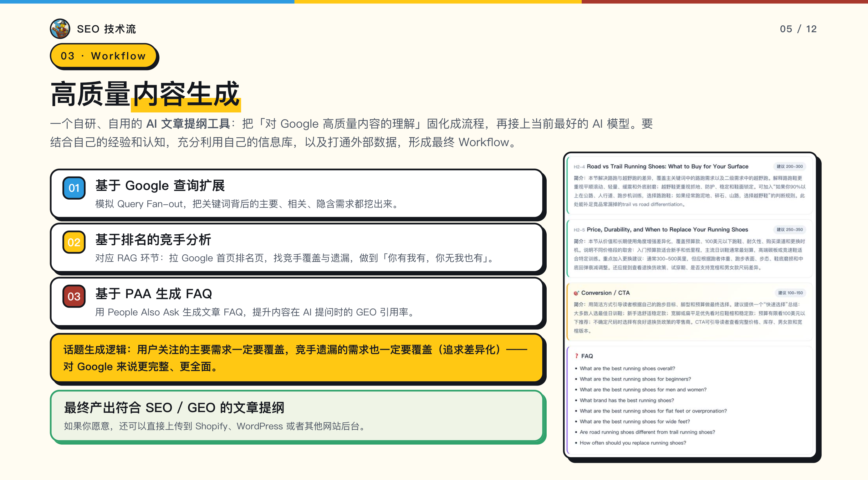Click the bold phrase 'AI 文章提纲工具'
This screenshot has height=480, width=868.
tap(188, 124)
